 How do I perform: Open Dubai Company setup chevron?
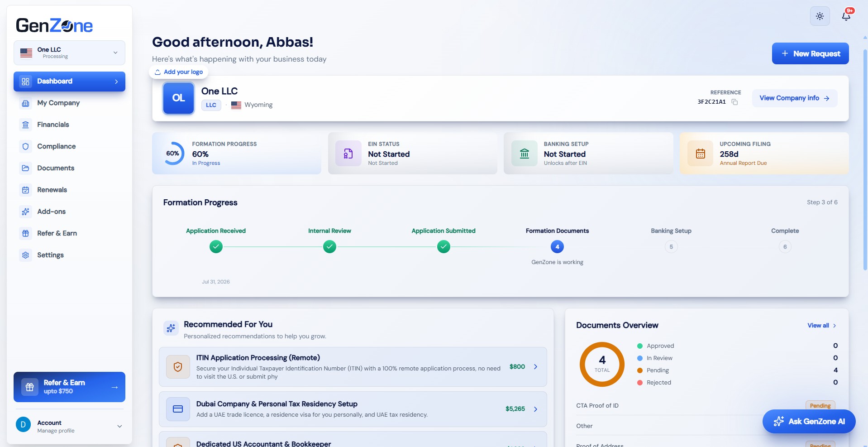pos(535,409)
